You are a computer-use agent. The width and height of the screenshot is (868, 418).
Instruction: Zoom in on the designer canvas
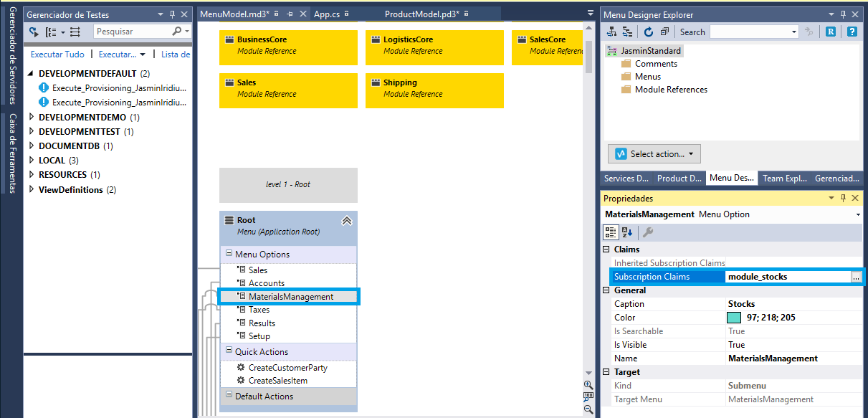point(588,385)
